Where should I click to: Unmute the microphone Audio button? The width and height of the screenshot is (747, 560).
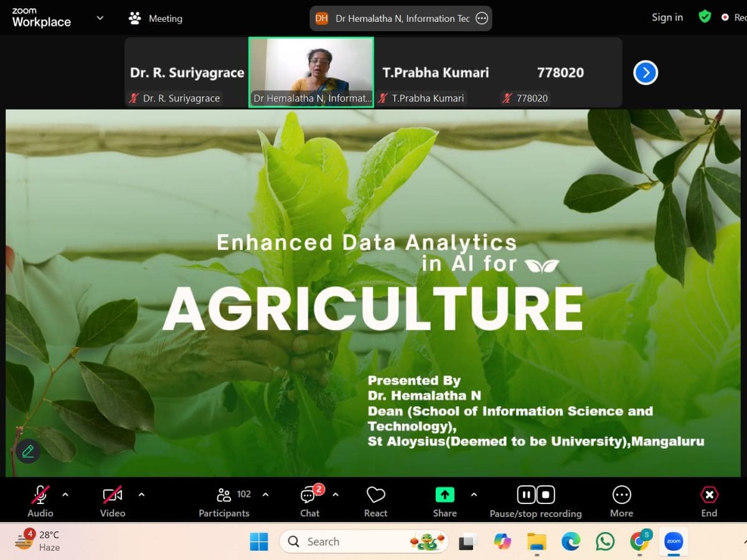[40, 495]
